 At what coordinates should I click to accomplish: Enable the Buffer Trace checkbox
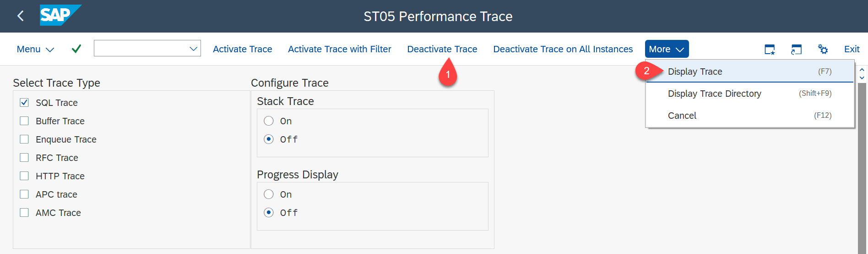pos(25,121)
